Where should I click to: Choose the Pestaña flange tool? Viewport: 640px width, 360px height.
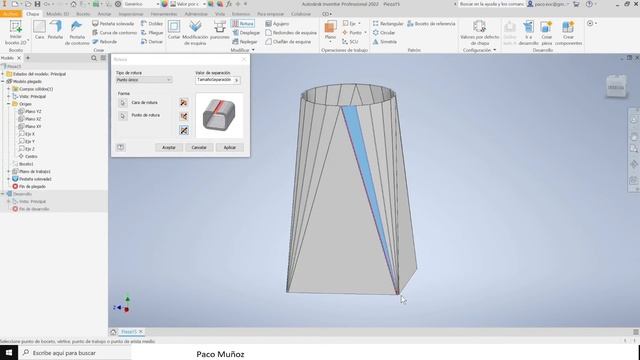(x=56, y=30)
